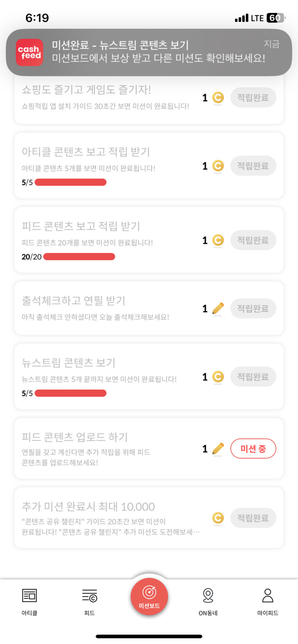
Task: Tap the cashfeed icon in notification banner
Action: click(29, 52)
